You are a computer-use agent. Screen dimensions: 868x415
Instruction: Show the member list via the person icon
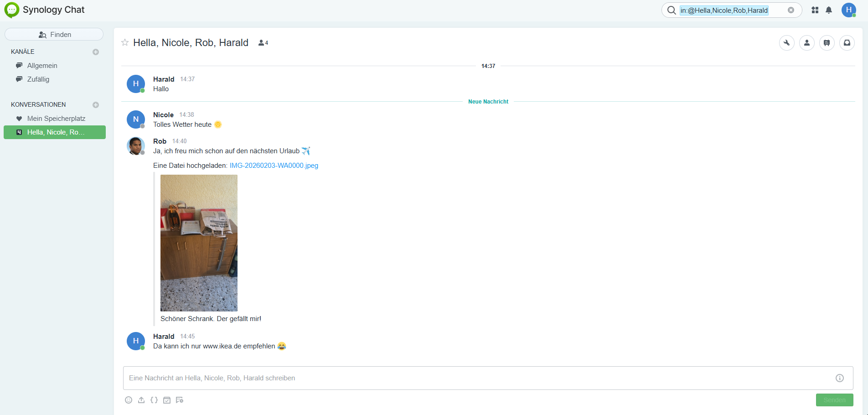[x=806, y=42]
